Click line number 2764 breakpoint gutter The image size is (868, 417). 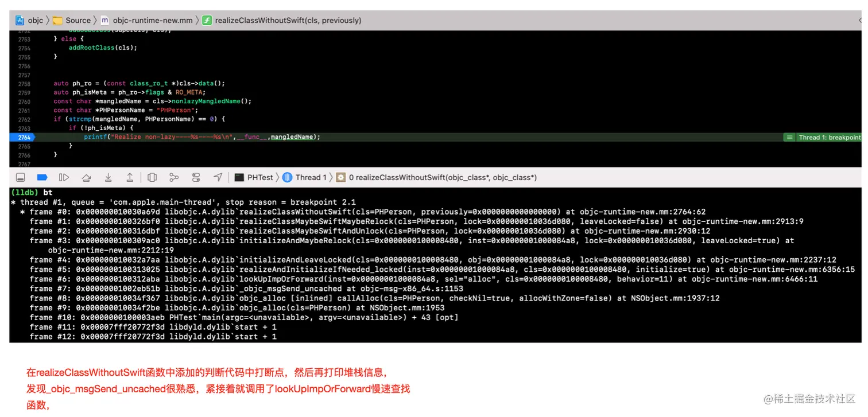(24, 137)
